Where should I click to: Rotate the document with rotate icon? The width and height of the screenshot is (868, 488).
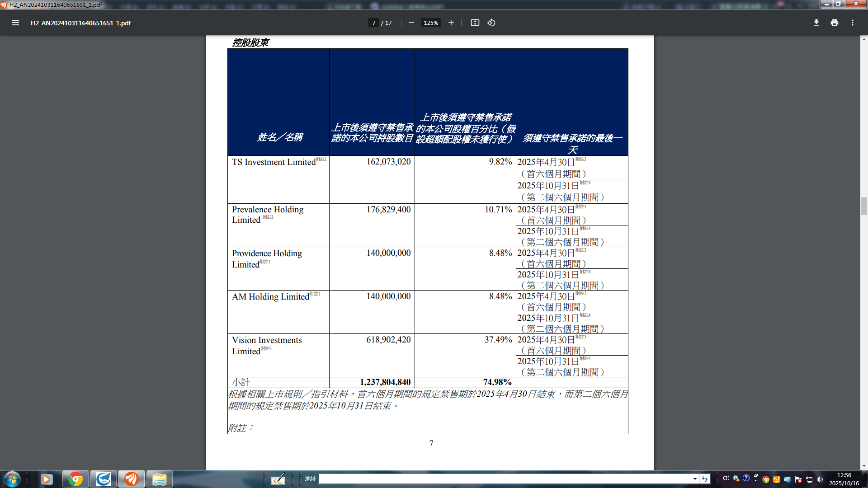(491, 23)
